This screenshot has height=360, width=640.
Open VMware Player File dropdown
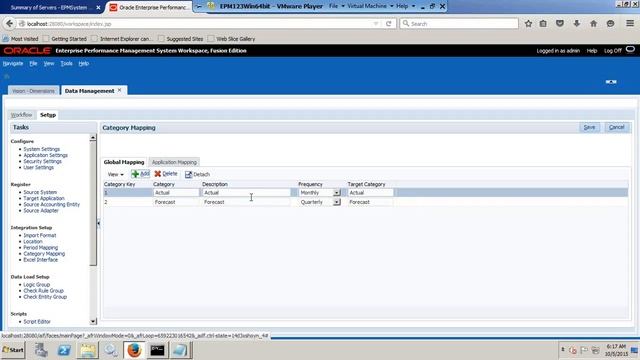(x=337, y=6)
